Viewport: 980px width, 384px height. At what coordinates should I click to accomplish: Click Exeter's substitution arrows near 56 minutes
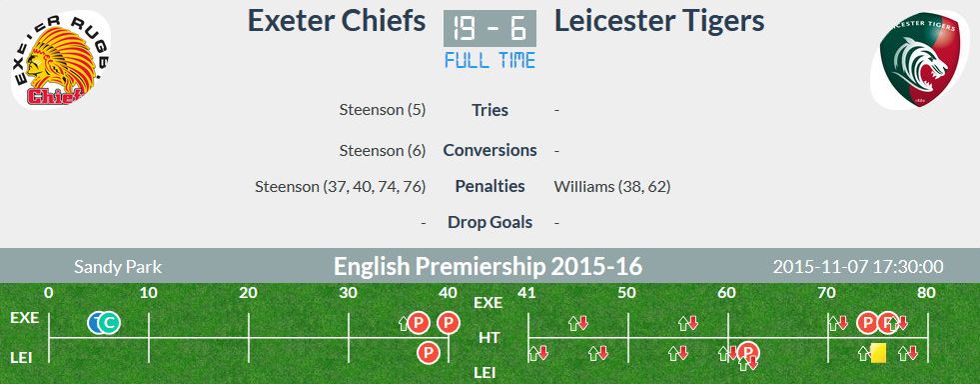point(688,323)
